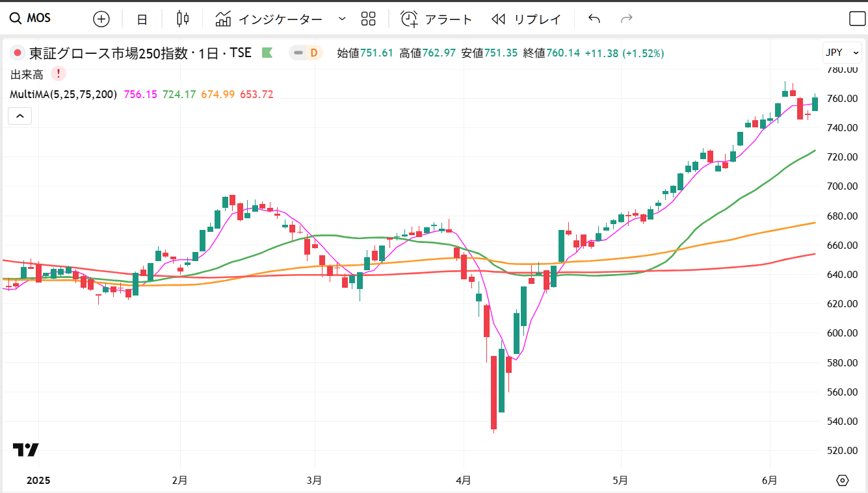Click the green flag market status icon
This screenshot has height=493, width=868.
267,53
